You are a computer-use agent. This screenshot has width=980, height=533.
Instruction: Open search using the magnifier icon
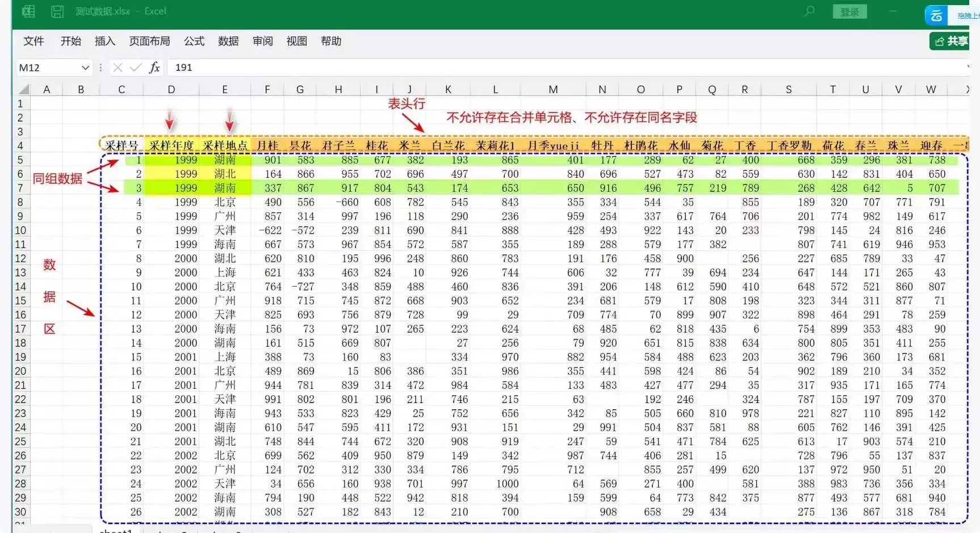809,11
